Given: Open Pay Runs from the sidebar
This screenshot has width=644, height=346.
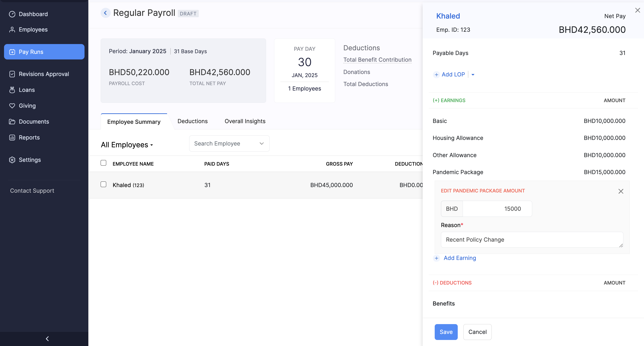Looking at the screenshot, I should coord(31,52).
